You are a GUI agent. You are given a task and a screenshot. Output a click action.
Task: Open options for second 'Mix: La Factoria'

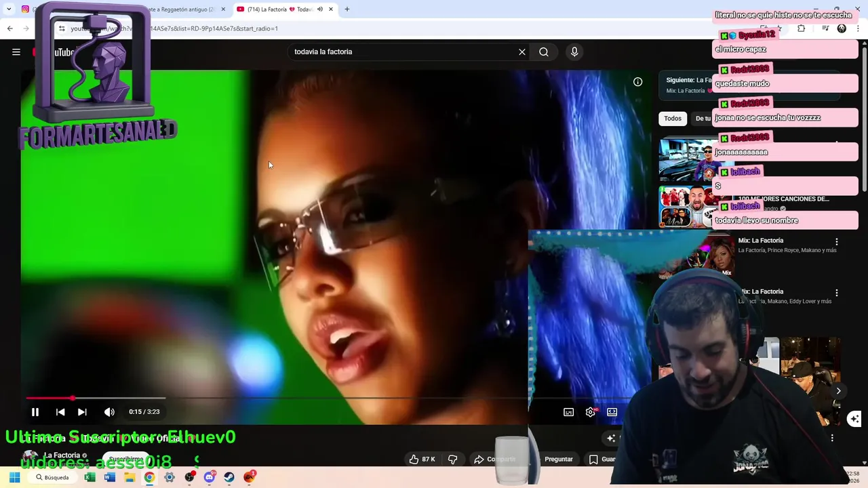(837, 293)
